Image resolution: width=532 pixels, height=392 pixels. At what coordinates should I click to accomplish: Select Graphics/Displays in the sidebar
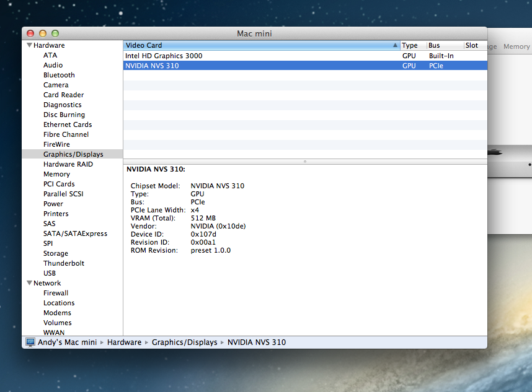(x=73, y=154)
